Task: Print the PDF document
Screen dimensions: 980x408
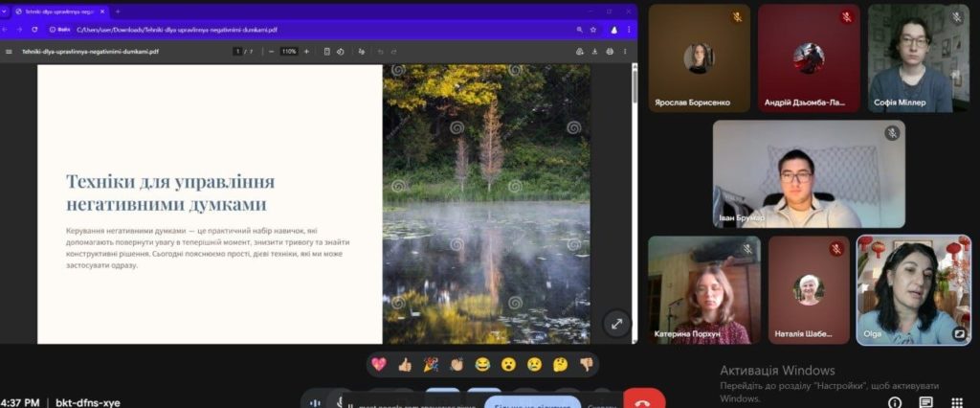Action: (611, 51)
